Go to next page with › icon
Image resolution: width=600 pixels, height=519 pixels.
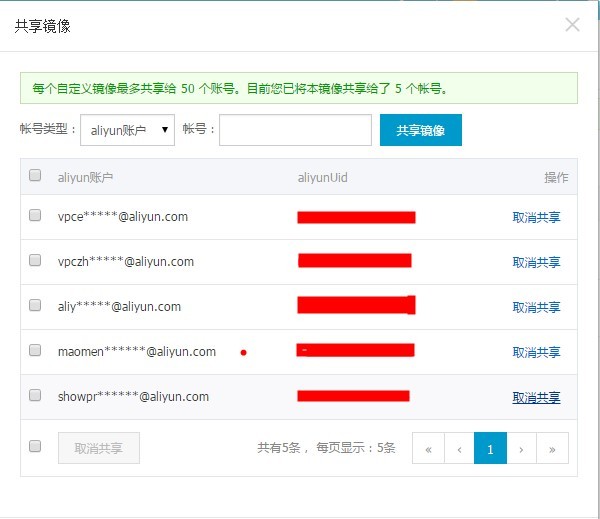click(521, 449)
